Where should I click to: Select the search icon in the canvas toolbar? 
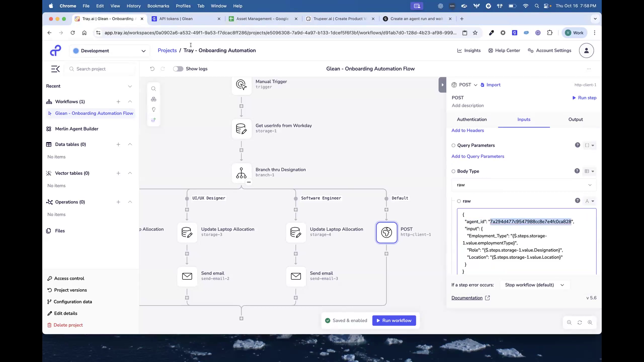pos(153,88)
